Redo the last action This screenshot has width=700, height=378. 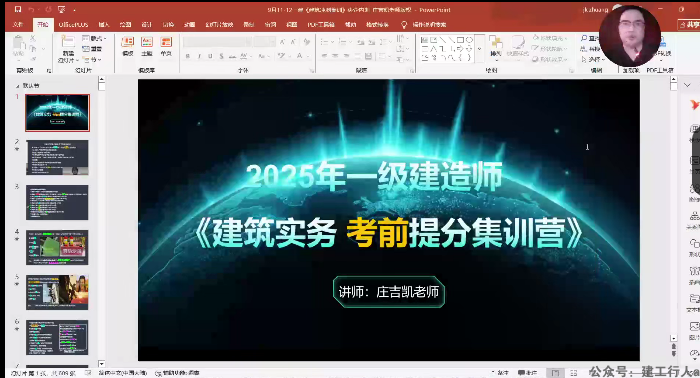coord(48,9)
